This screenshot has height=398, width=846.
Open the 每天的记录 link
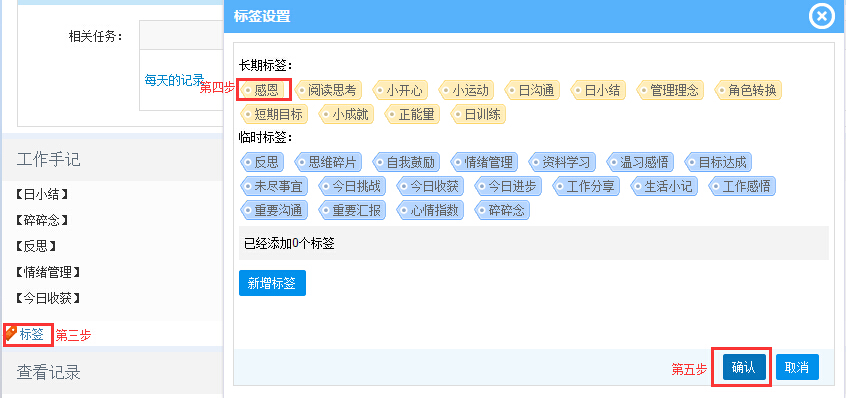(x=174, y=80)
